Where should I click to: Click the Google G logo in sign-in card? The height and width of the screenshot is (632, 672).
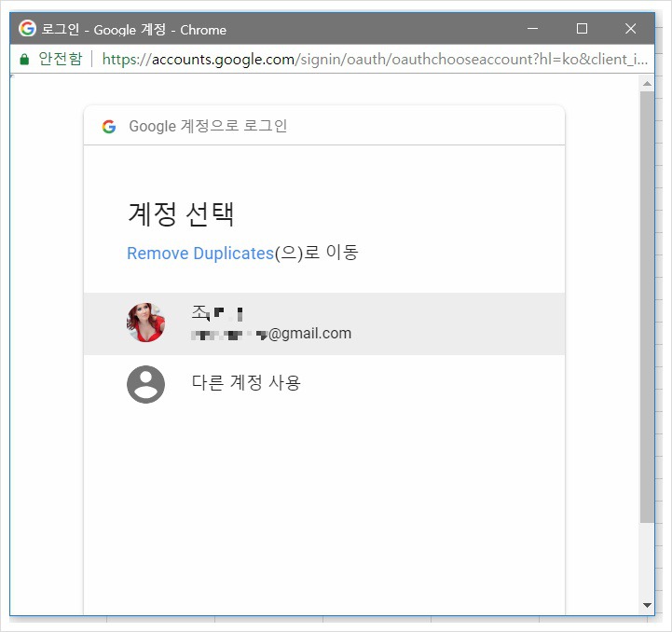pyautogui.click(x=109, y=127)
